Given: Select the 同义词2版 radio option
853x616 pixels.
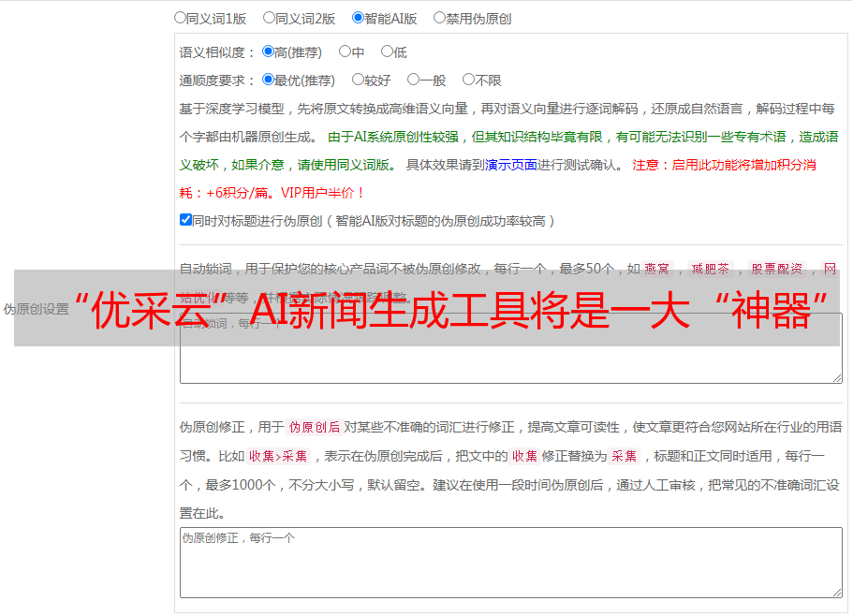Looking at the screenshot, I should click(x=269, y=18).
